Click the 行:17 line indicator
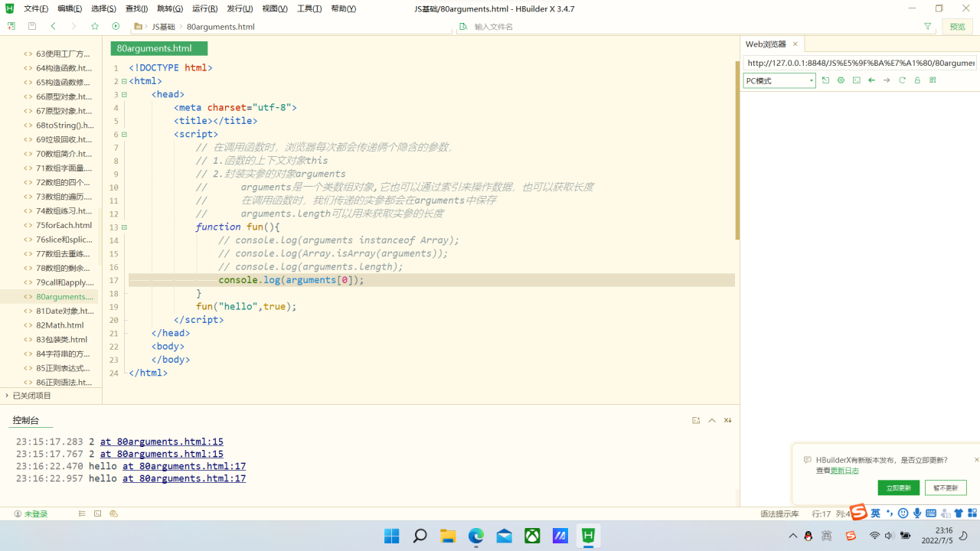This screenshot has height=551, width=980. pos(822,514)
